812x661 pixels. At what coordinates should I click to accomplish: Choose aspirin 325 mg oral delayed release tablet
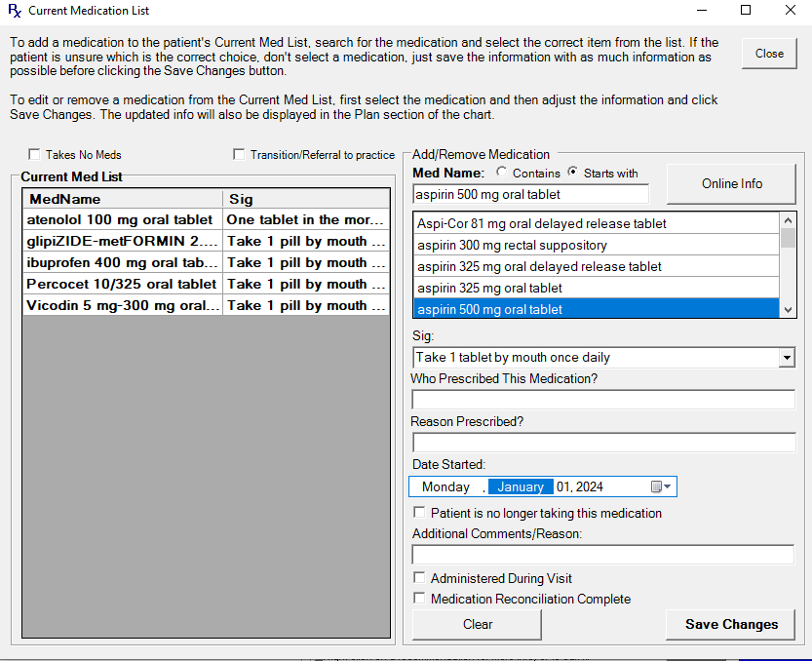point(539,266)
